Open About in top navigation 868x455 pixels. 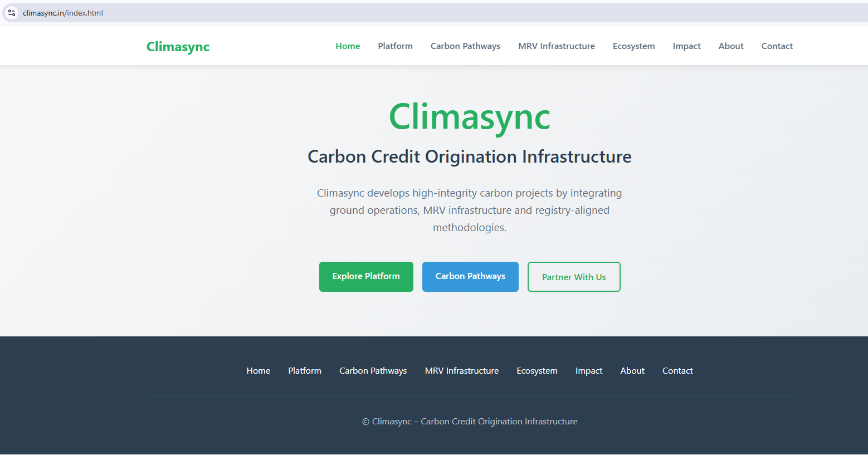point(731,46)
